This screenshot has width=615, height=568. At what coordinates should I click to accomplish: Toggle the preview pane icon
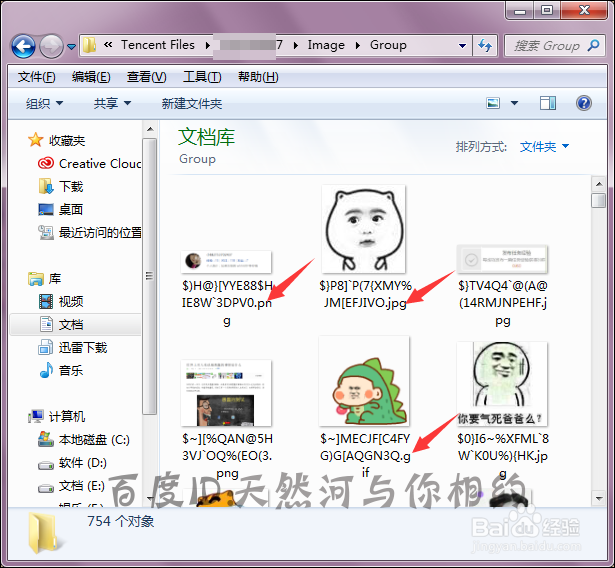coord(548,103)
